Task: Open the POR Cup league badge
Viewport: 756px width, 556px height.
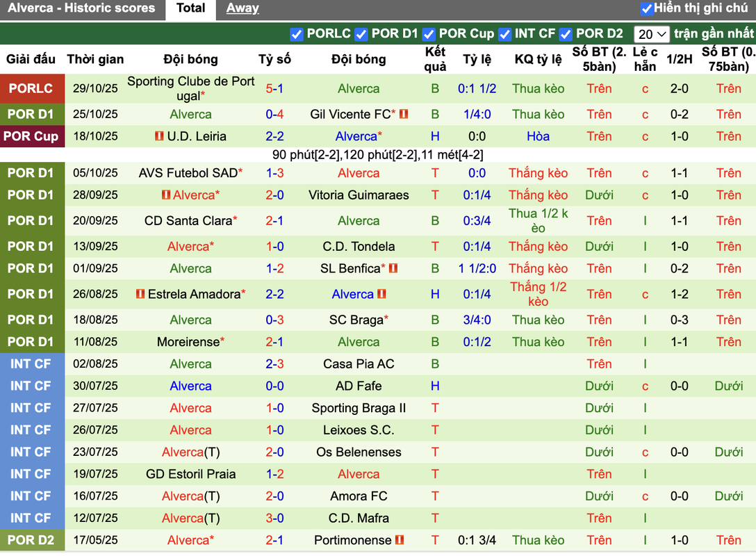Action: (32, 136)
